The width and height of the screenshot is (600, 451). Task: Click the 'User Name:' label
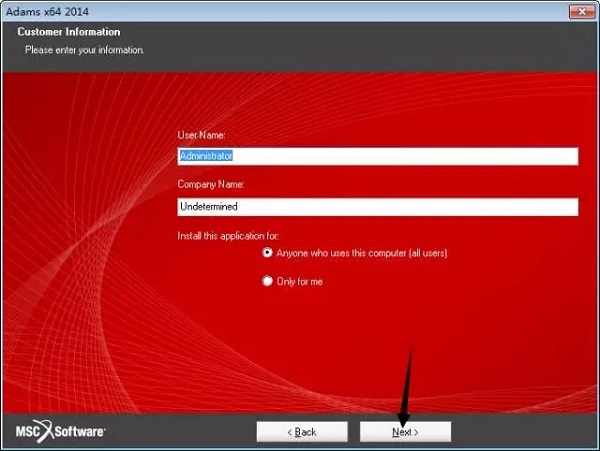coord(201,135)
